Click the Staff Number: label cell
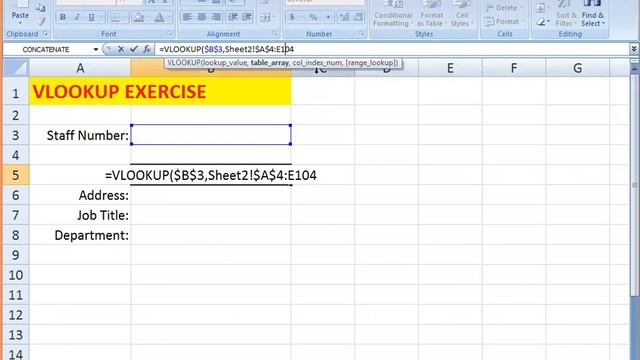The height and width of the screenshot is (360, 640). [x=80, y=135]
